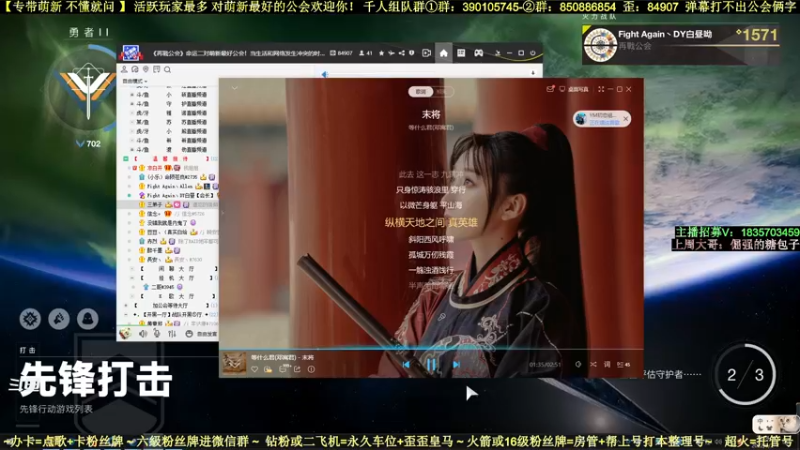Open the search icon in YY toolbar
The image size is (800, 450).
click(167, 69)
